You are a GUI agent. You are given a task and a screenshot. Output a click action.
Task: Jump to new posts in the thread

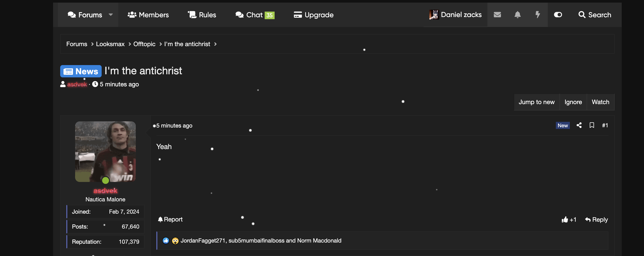tap(536, 102)
